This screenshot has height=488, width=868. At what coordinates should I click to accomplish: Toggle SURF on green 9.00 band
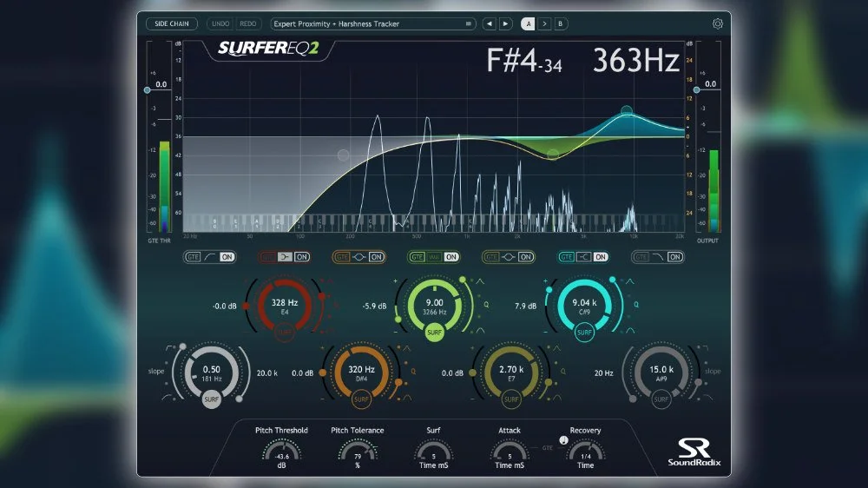pyautogui.click(x=434, y=333)
